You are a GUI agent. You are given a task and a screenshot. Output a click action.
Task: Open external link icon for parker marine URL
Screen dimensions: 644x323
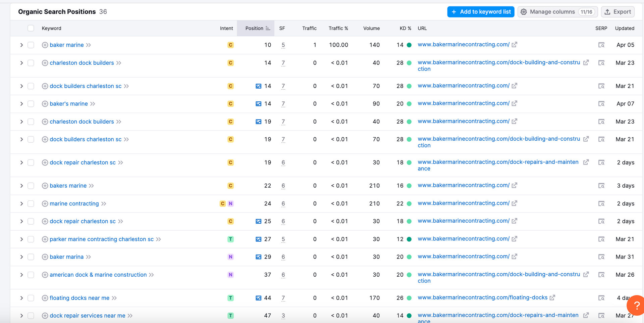pyautogui.click(x=515, y=239)
